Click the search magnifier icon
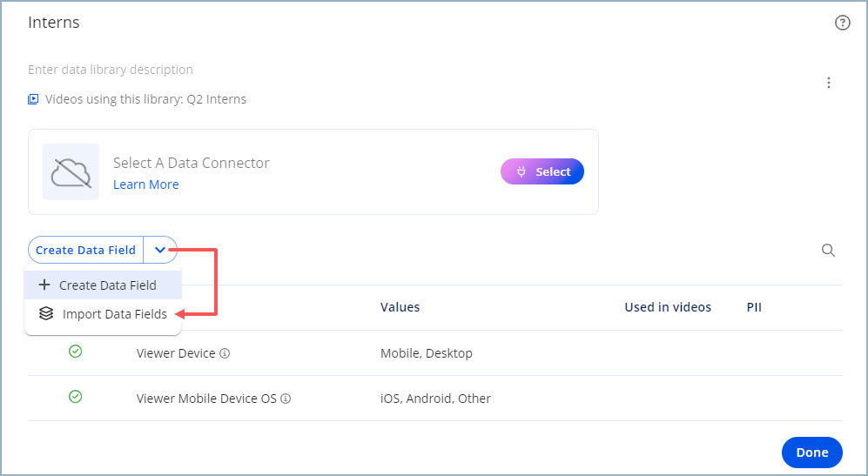The width and height of the screenshot is (868, 476). (x=828, y=251)
